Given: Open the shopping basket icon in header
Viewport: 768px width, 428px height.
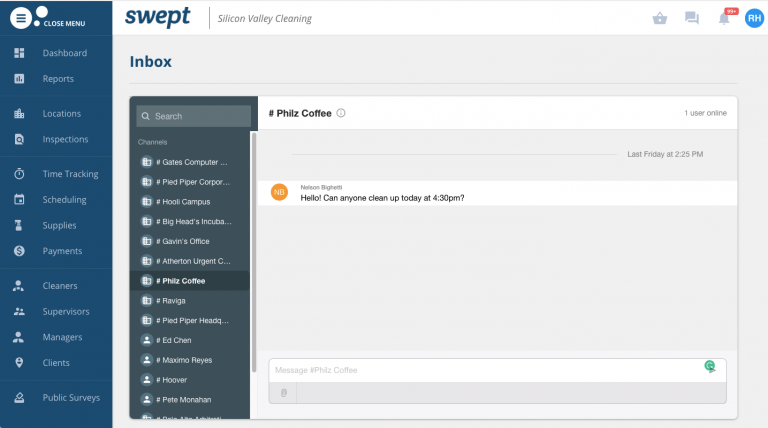Looking at the screenshot, I should (x=660, y=19).
